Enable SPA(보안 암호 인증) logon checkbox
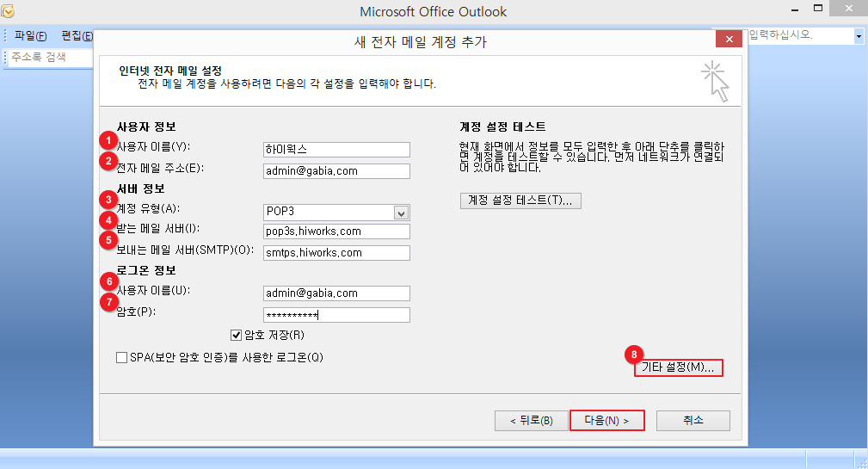 [122, 358]
